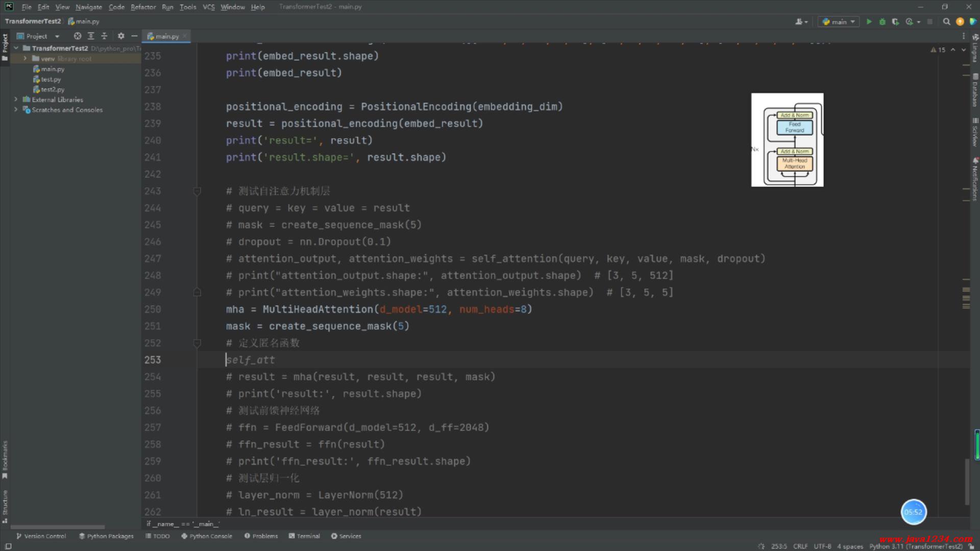Toggle the Structure tool window sidebar button
The width and height of the screenshot is (980, 551).
point(5,505)
